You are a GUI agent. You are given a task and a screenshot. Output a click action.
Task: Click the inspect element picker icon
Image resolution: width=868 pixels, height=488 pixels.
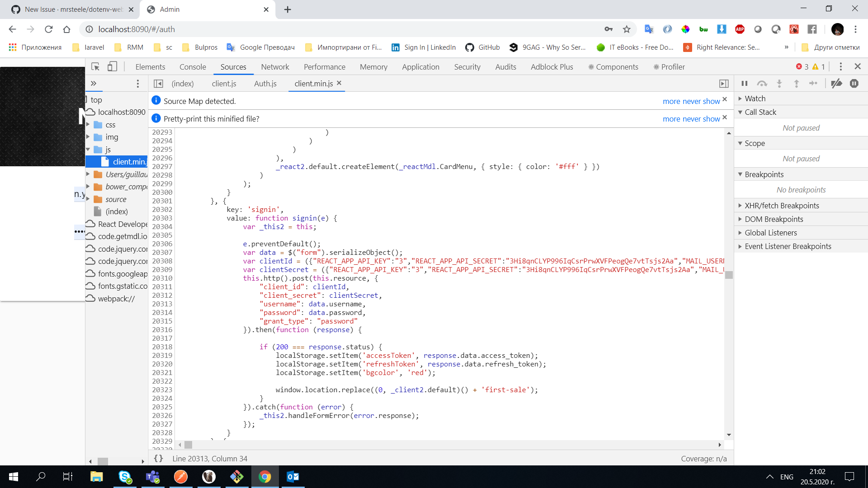pyautogui.click(x=95, y=67)
